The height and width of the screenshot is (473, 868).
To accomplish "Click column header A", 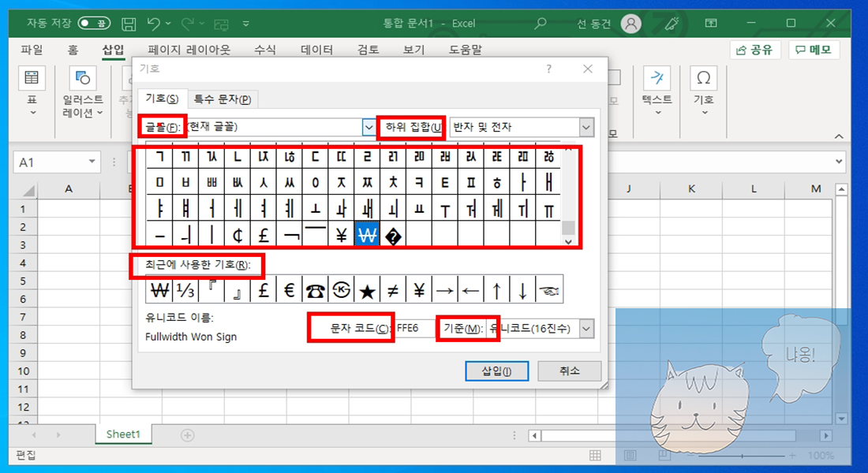I will 69,189.
